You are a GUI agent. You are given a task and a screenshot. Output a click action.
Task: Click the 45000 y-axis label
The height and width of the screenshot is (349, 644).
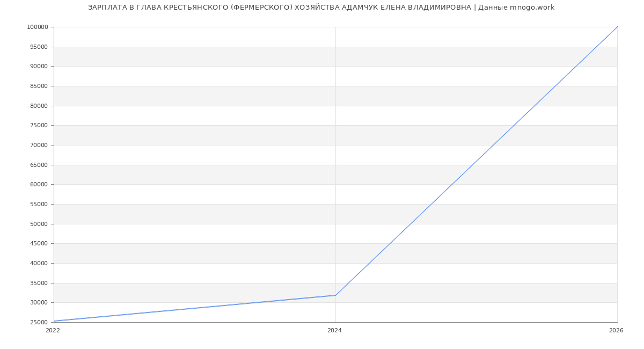point(39,244)
